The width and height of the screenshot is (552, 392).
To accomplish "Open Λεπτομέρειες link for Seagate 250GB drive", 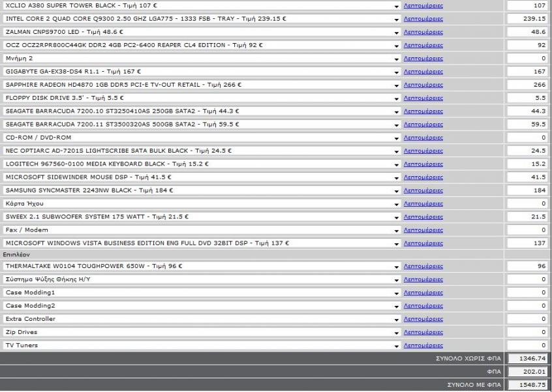I will click(423, 112).
